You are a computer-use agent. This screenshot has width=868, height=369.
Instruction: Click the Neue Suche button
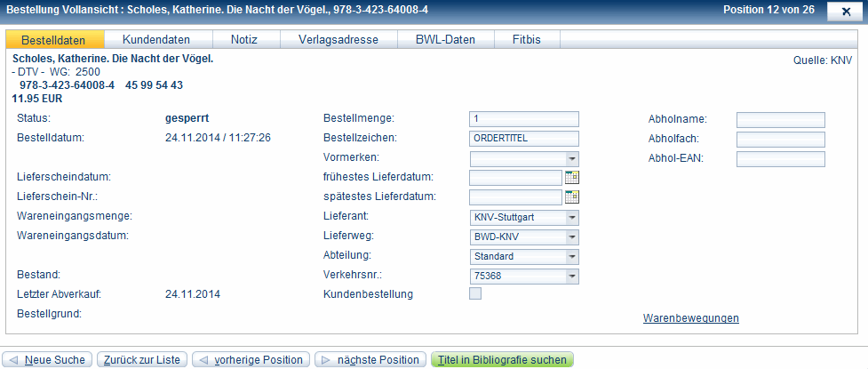click(x=49, y=360)
